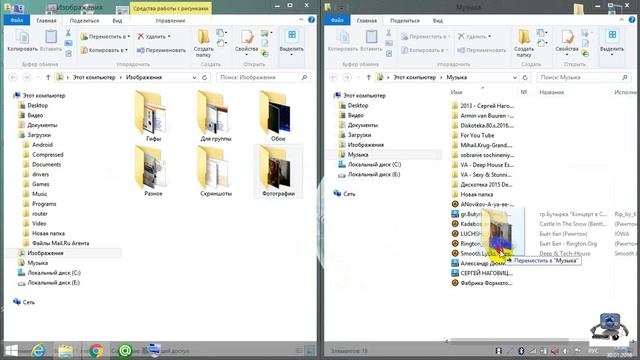Select the VA - Deep House folder

click(483, 165)
